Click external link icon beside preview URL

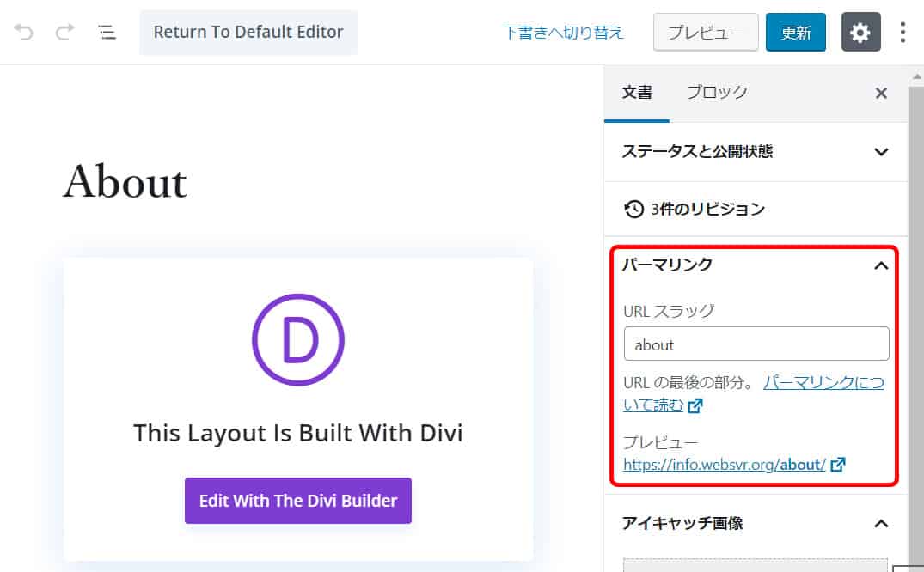click(x=838, y=465)
